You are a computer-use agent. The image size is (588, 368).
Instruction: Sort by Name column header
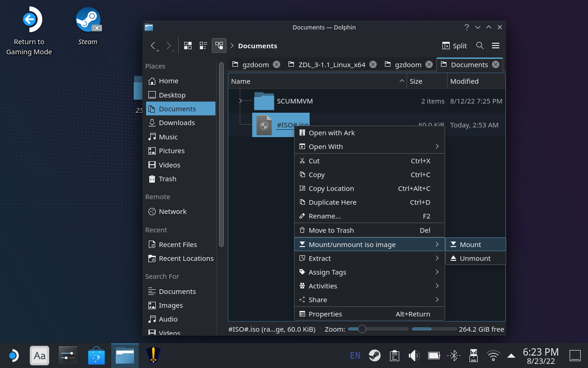317,81
